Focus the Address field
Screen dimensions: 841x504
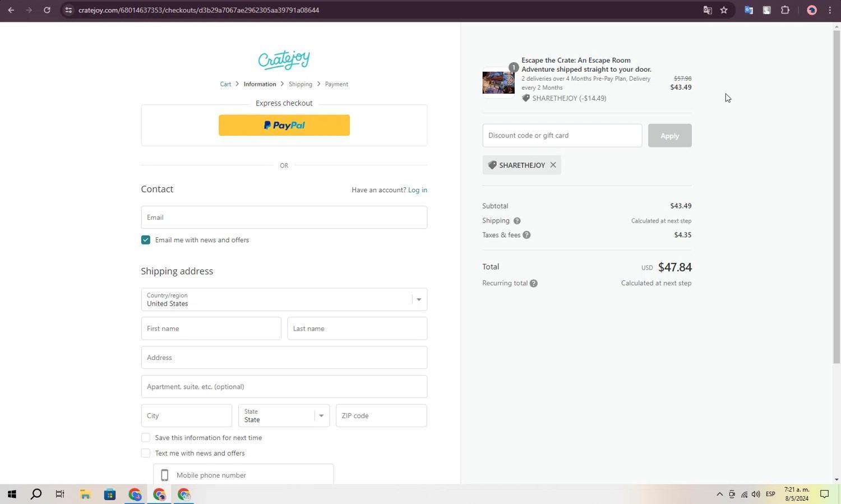point(284,358)
